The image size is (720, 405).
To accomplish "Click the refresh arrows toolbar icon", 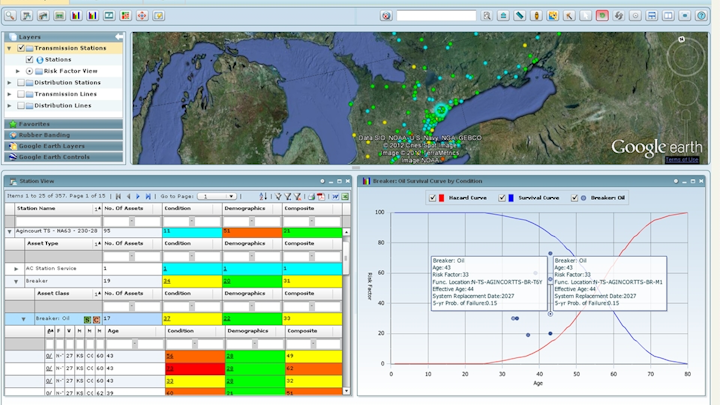I will coord(619,16).
